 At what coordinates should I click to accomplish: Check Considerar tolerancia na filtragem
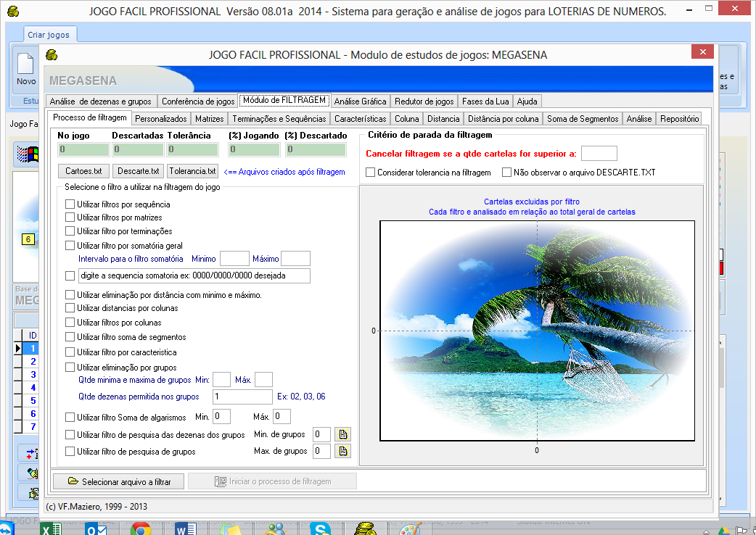point(371,173)
